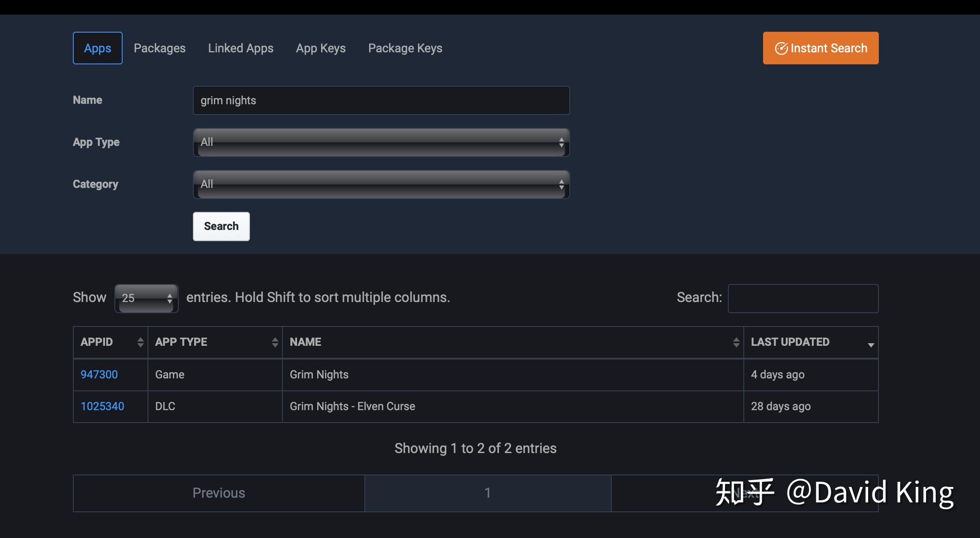Click the LAST UPDATED sort indicator
The image size is (980, 538).
pyautogui.click(x=870, y=345)
